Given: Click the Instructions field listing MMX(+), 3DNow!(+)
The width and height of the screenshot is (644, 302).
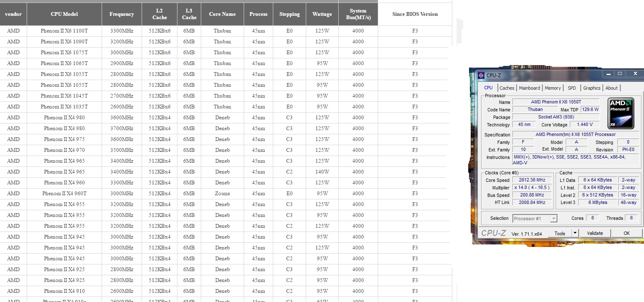Looking at the screenshot, I should (575, 160).
